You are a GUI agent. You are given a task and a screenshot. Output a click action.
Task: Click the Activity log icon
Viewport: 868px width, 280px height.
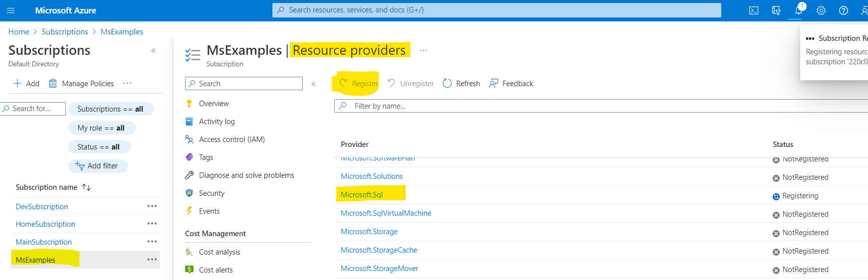pos(189,122)
